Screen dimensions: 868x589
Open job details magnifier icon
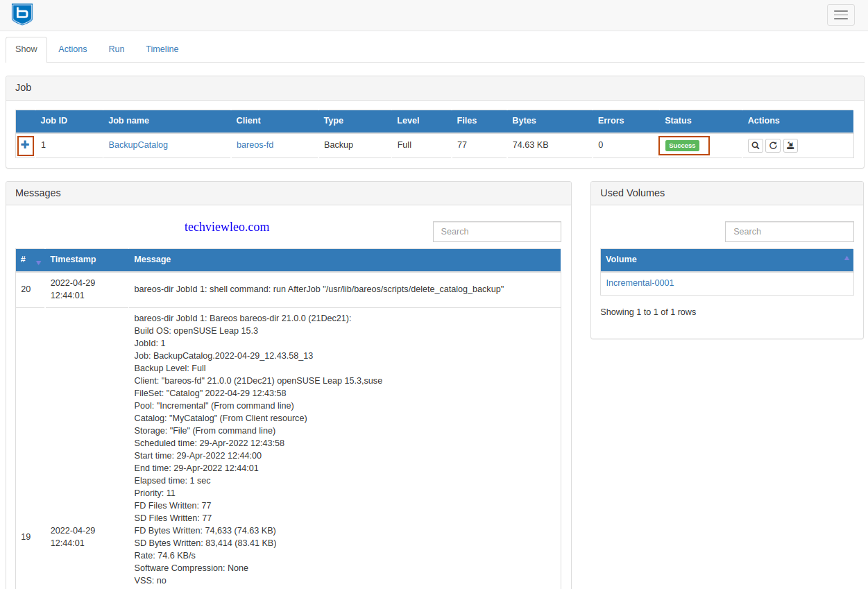[756, 146]
